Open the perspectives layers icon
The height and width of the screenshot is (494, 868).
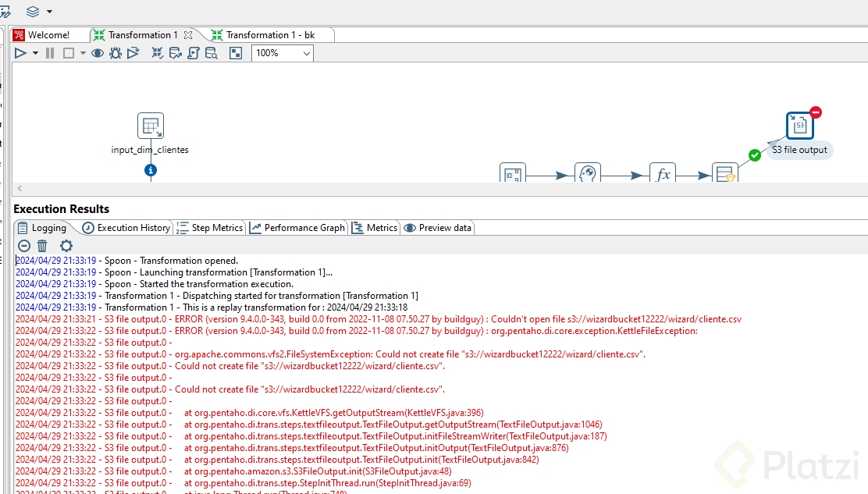tap(33, 11)
